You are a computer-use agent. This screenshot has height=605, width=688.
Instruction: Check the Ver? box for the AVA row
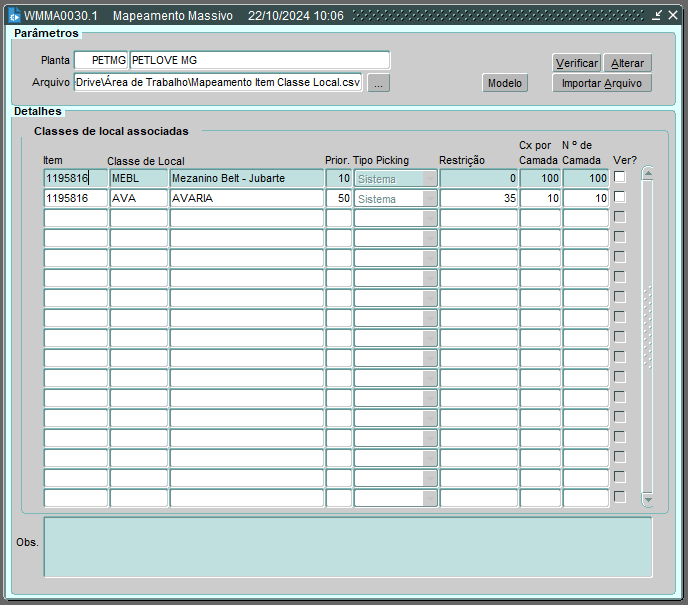tap(619, 198)
